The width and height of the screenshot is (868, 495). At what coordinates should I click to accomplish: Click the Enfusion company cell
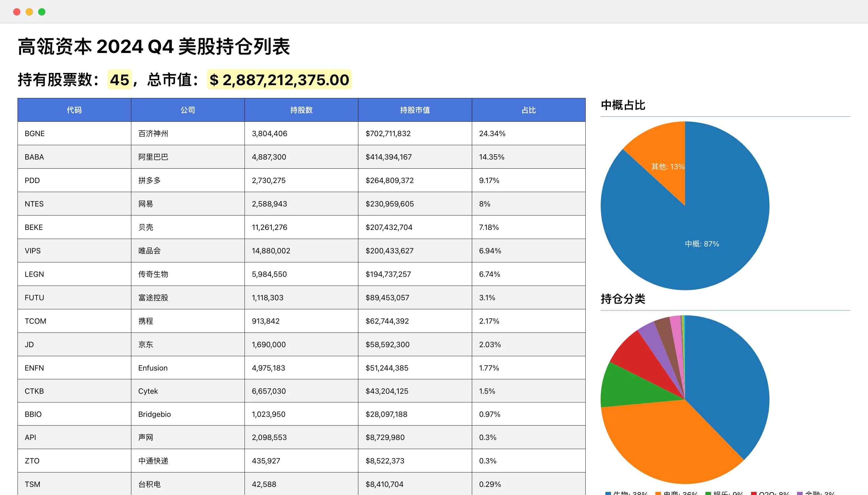pos(188,368)
